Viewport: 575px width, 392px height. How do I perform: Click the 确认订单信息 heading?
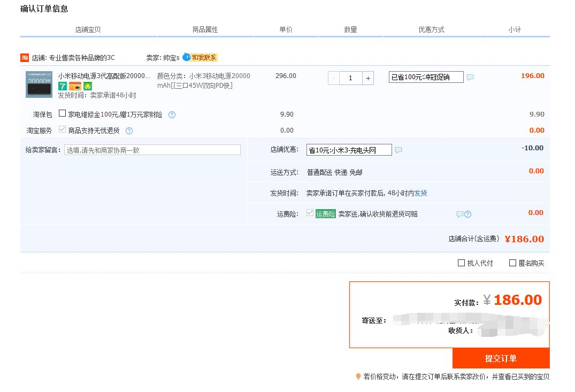pos(44,9)
